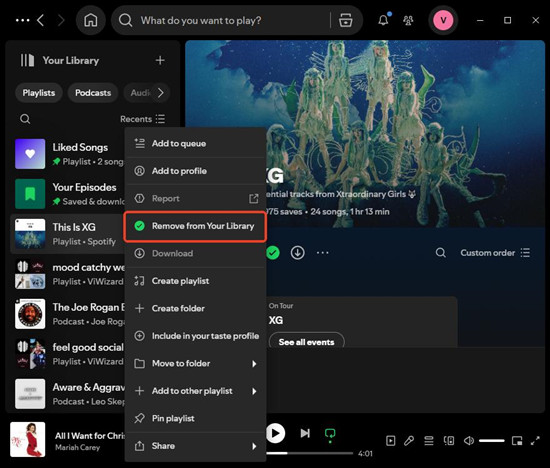The width and height of the screenshot is (550, 468).
Task: Show lyrics with microphone icon
Action: tap(409, 441)
